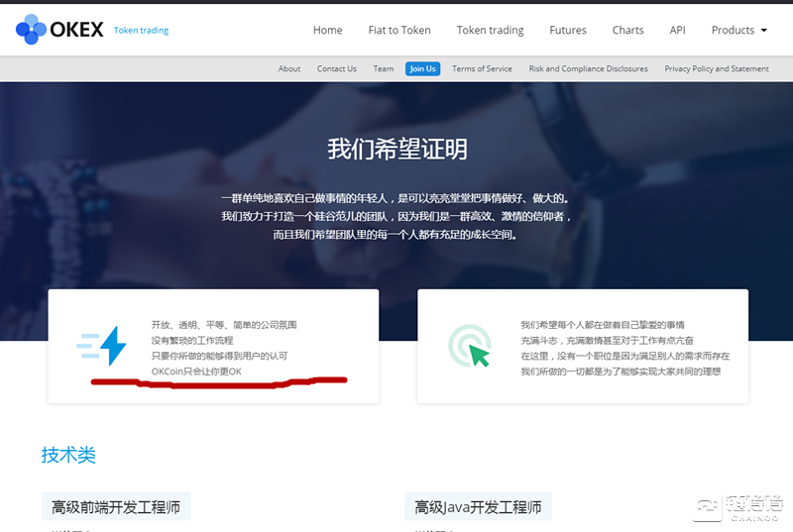
Task: Open the Contact Us link
Action: tap(337, 68)
